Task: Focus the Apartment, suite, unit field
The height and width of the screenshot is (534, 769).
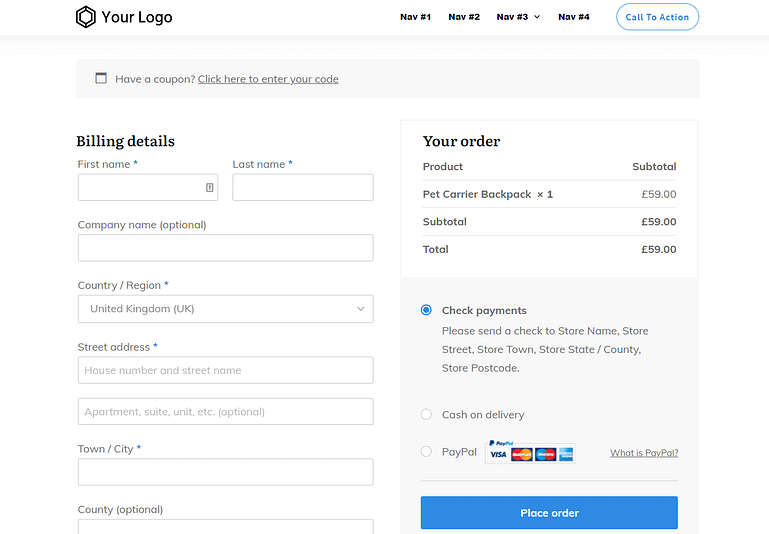Action: point(226,411)
